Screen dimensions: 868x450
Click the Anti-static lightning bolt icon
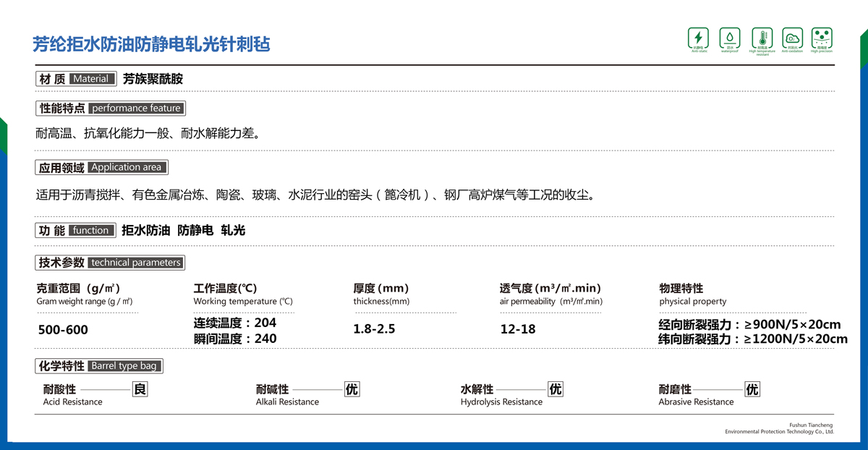[698, 38]
